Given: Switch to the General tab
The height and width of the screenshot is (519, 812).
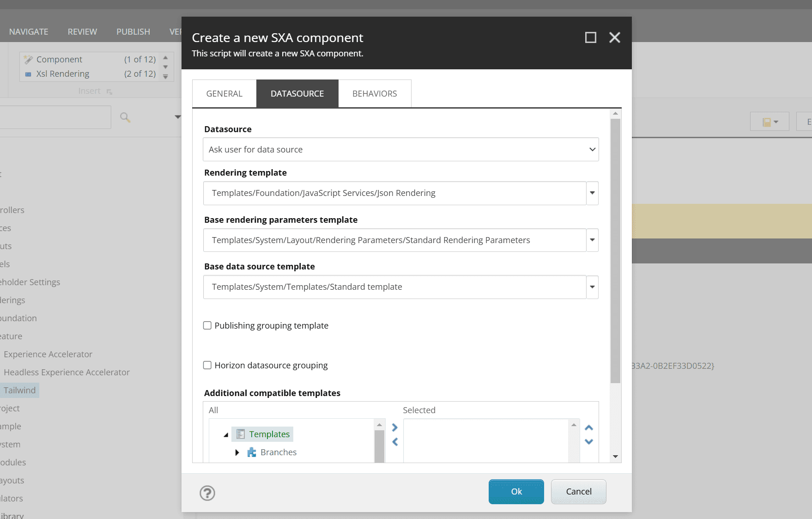Looking at the screenshot, I should [224, 94].
